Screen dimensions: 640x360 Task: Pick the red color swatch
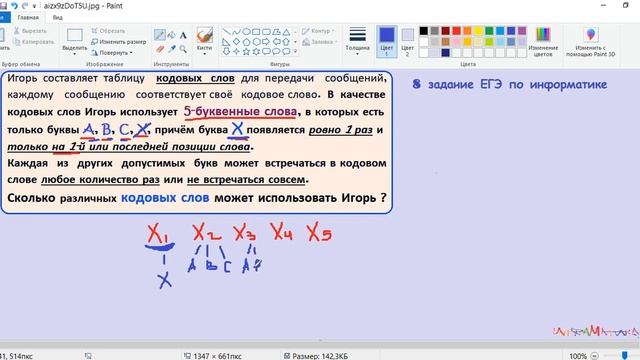coord(456,31)
